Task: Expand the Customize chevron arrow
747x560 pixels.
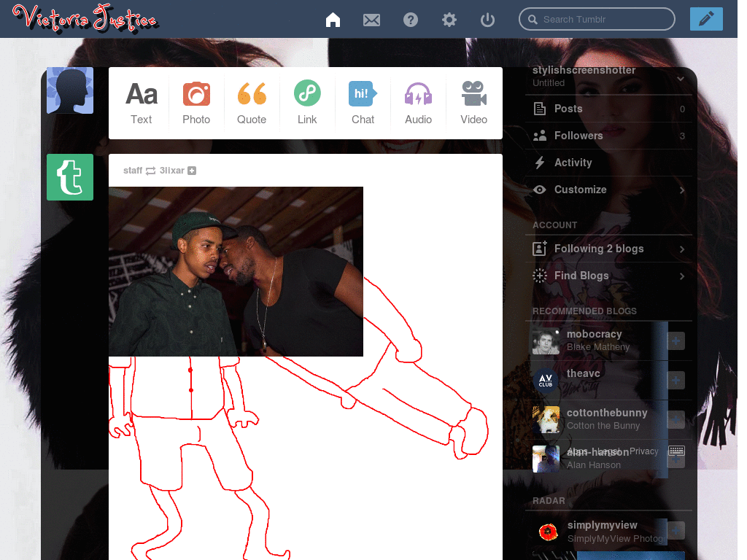Action: (682, 190)
